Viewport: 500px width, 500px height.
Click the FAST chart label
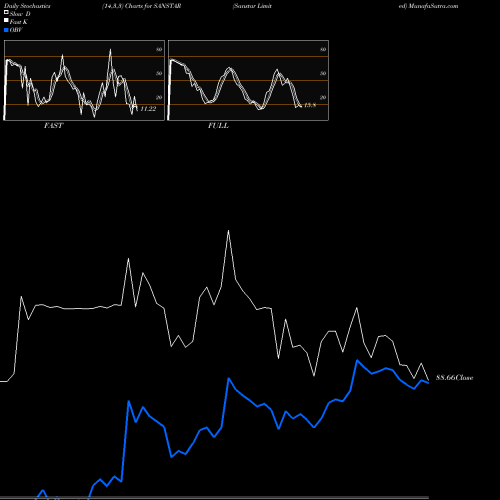(x=53, y=126)
